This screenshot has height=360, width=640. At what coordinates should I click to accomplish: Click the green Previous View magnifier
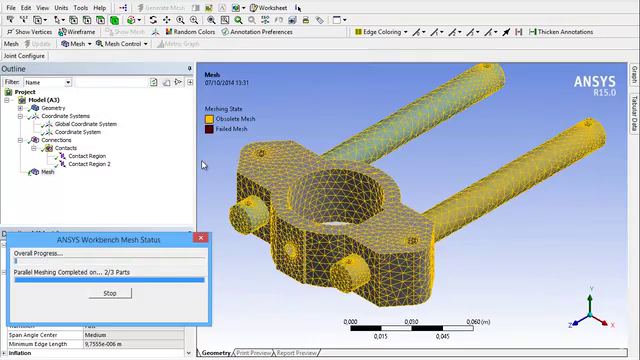point(238,20)
